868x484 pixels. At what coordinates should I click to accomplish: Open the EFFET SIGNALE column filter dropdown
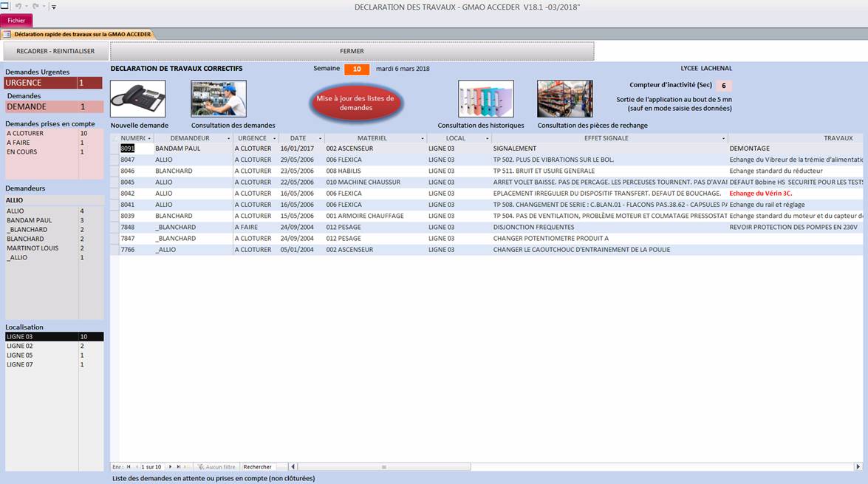723,138
